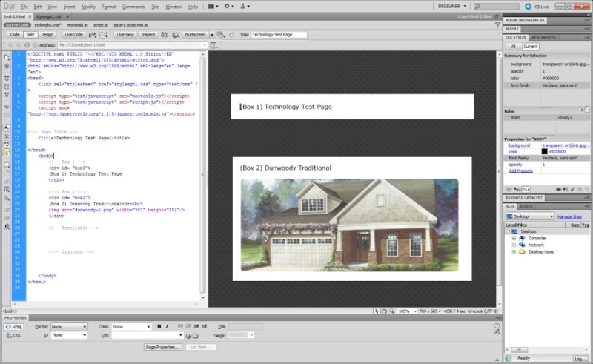Click the Browse for File folder icon
Screen dimensions: 593x364
coord(195,336)
